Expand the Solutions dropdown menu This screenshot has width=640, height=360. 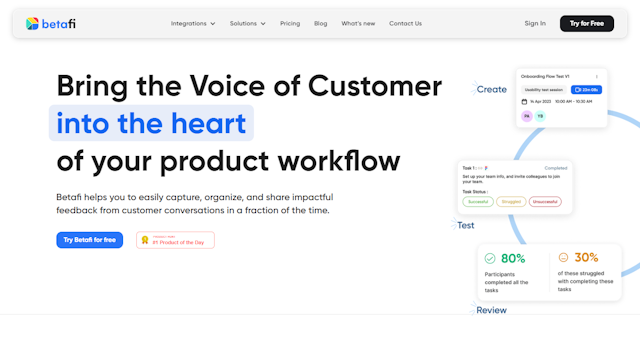pyautogui.click(x=247, y=24)
